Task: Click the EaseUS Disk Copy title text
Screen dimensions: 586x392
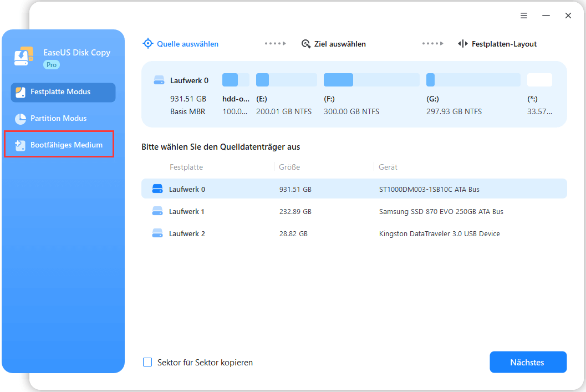Action: pos(77,53)
